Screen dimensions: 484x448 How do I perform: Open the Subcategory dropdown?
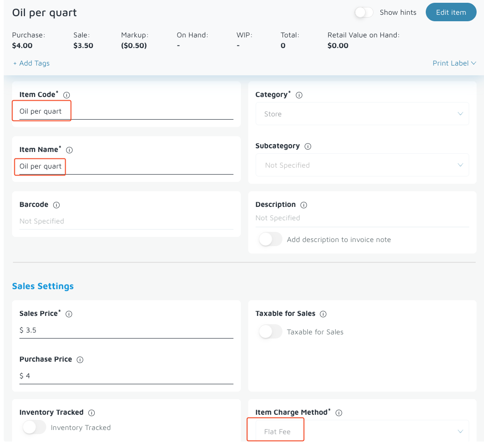(362, 165)
